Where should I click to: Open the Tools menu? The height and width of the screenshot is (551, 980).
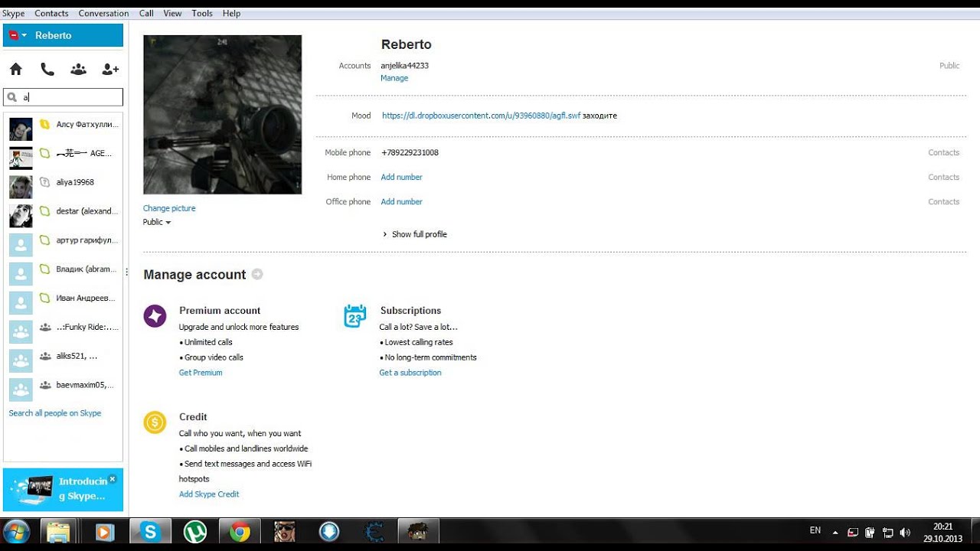pos(202,13)
